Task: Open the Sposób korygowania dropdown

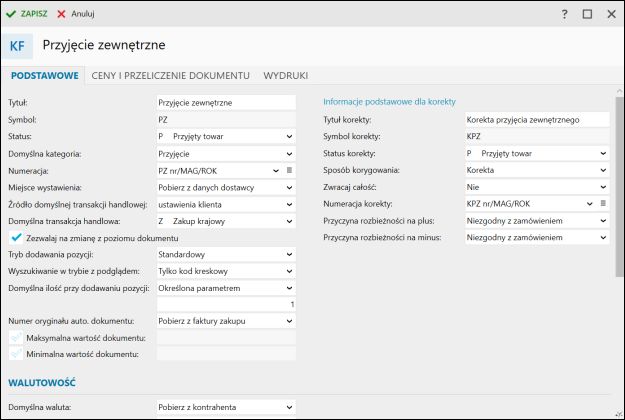Action: (x=603, y=170)
